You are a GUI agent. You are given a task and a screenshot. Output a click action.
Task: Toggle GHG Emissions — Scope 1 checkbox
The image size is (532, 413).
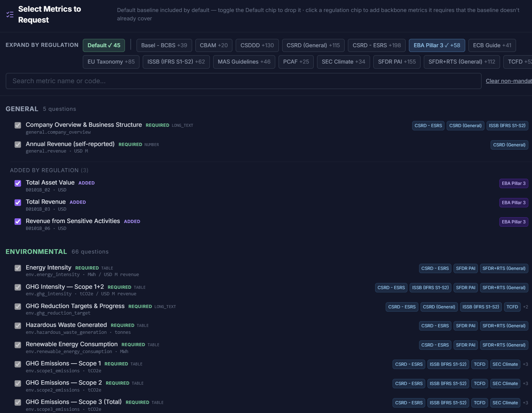(x=18, y=364)
